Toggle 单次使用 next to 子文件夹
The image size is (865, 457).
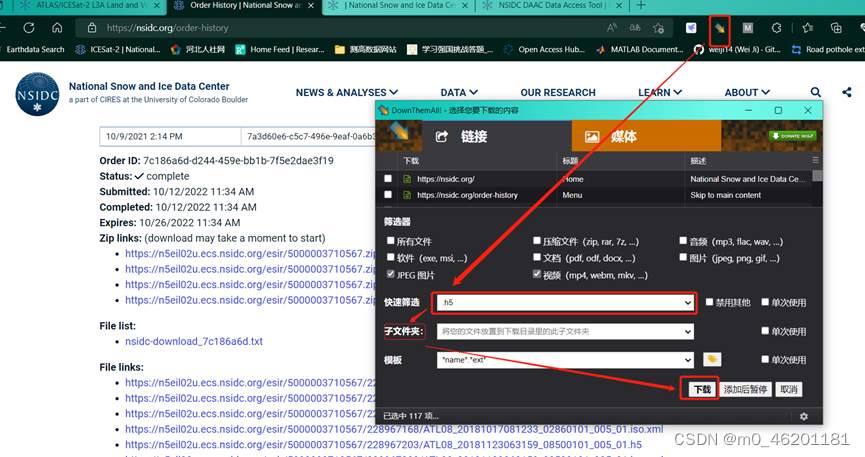click(765, 331)
